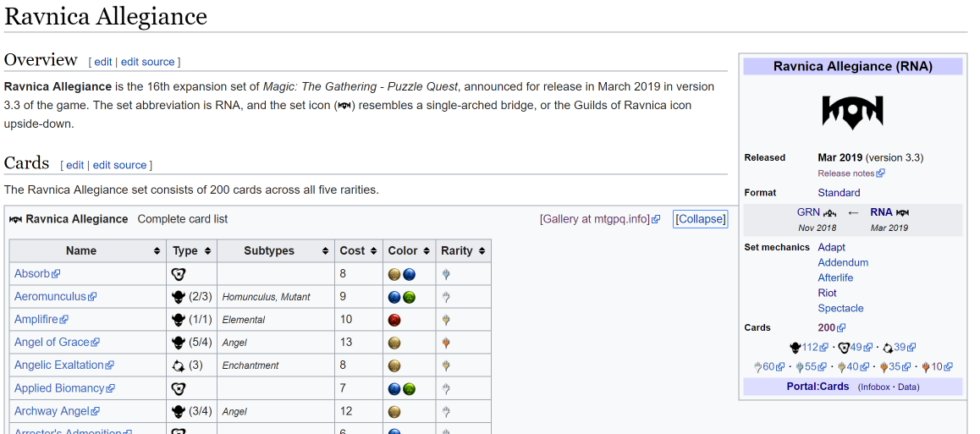Click the external link icon after Release notes
This screenshot has height=434, width=980.
point(881,173)
